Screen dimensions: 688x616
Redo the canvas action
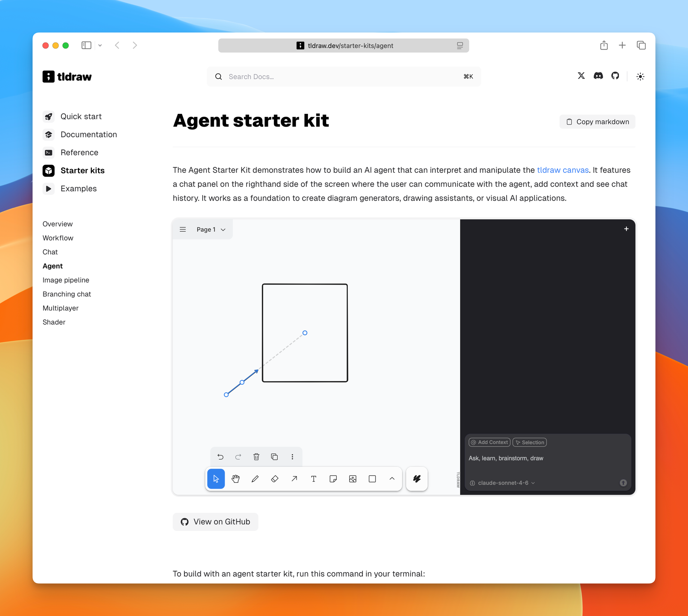[x=238, y=457]
